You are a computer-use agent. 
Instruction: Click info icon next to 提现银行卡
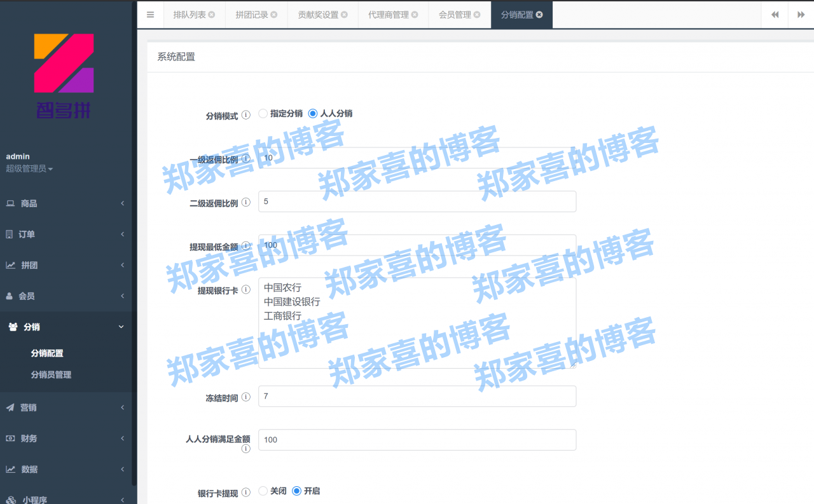pyautogui.click(x=245, y=289)
